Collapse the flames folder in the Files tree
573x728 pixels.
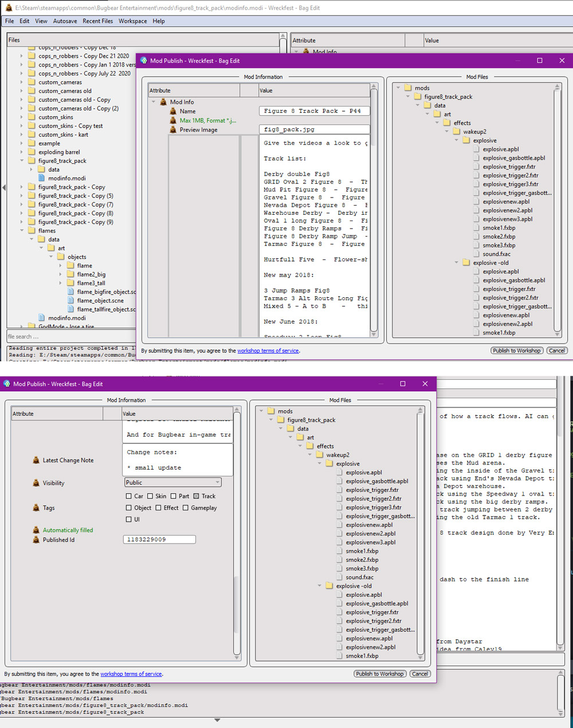[x=22, y=231]
